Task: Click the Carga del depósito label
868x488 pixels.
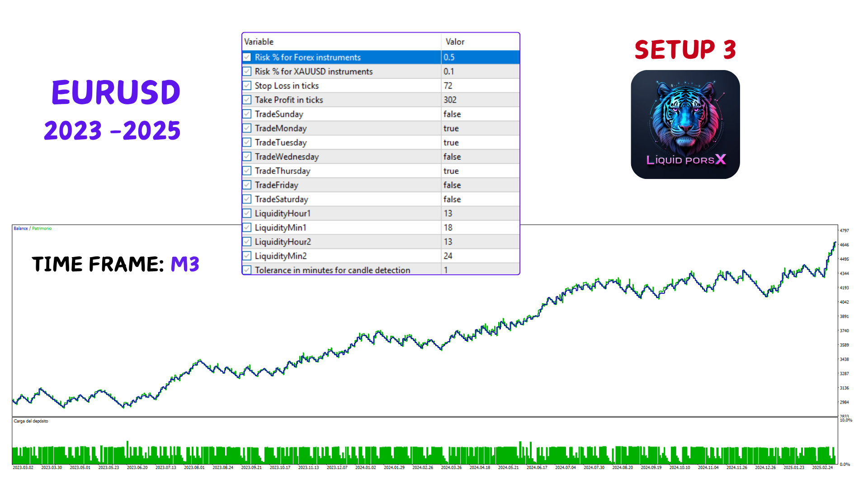Action: (x=31, y=421)
